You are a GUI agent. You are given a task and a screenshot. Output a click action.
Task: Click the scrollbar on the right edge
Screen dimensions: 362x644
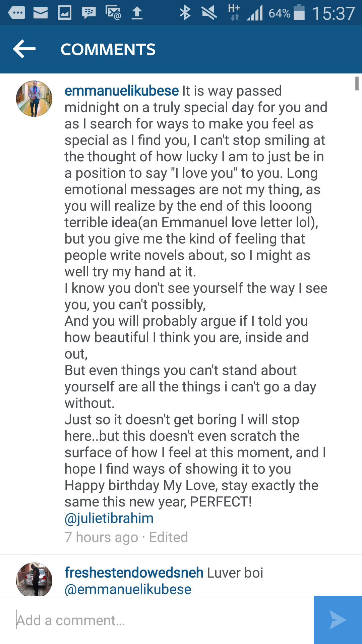pyautogui.click(x=357, y=84)
